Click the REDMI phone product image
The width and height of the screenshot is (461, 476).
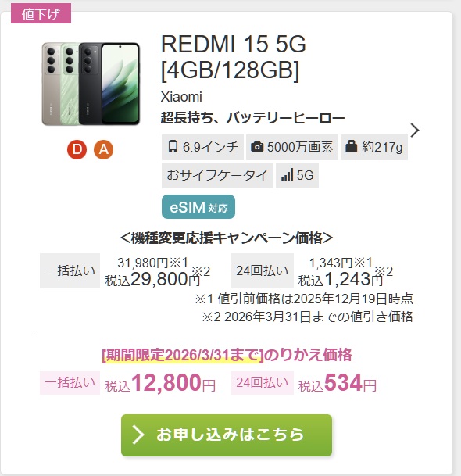pos(91,84)
